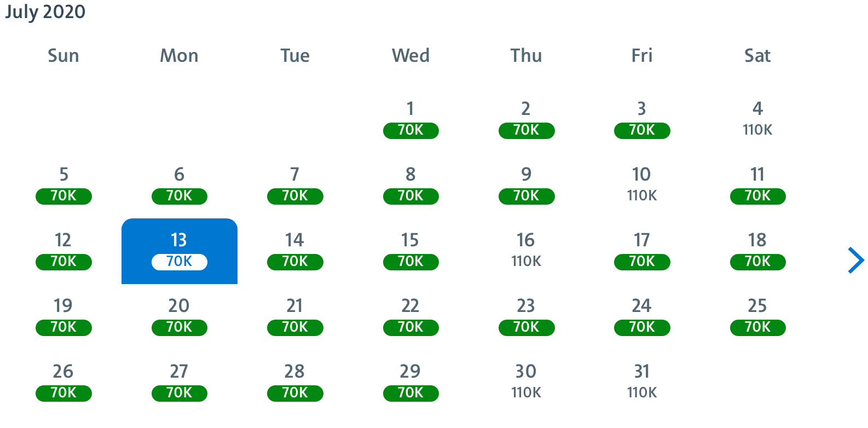Click July 16 showing 110K
This screenshot has width=868, height=428.
(526, 251)
